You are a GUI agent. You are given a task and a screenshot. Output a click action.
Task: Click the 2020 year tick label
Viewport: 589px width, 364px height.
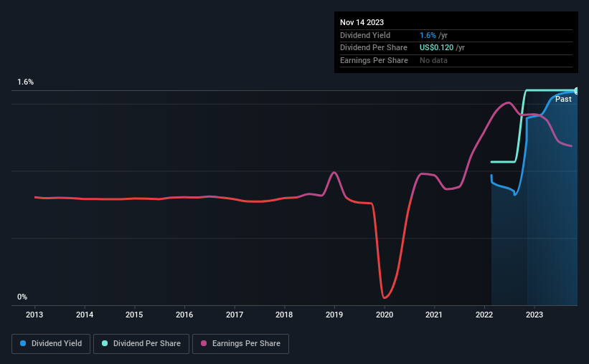[385, 314]
